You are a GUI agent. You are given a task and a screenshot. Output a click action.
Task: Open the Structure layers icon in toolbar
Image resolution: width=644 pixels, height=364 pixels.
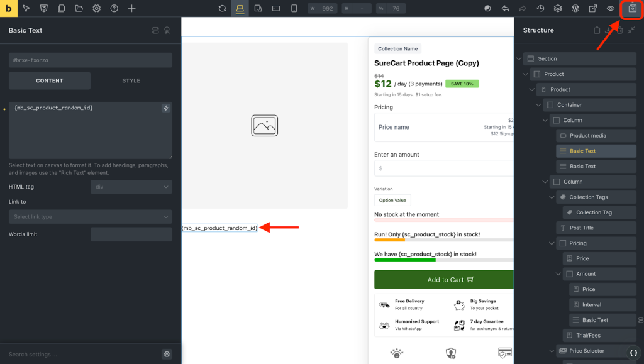point(558,9)
